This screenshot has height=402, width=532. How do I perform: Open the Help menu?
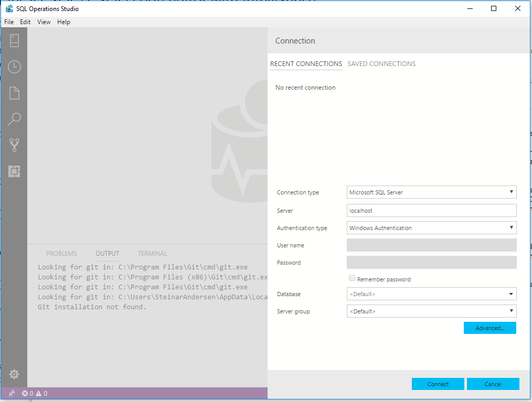[63, 22]
